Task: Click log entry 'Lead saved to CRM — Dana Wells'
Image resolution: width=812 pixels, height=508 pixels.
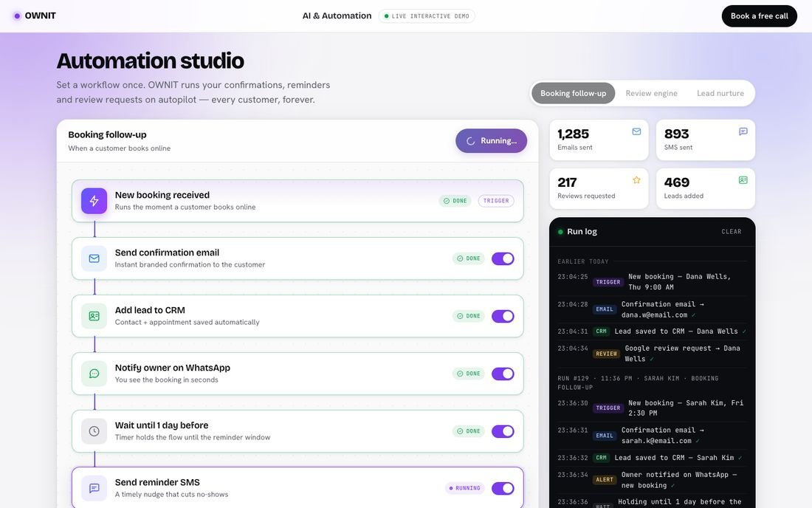Action: coord(653,332)
